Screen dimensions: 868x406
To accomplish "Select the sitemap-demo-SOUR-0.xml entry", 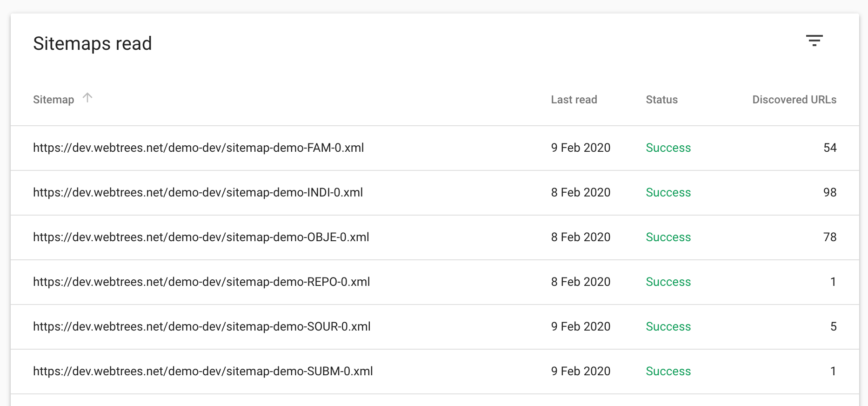I will pos(201,327).
